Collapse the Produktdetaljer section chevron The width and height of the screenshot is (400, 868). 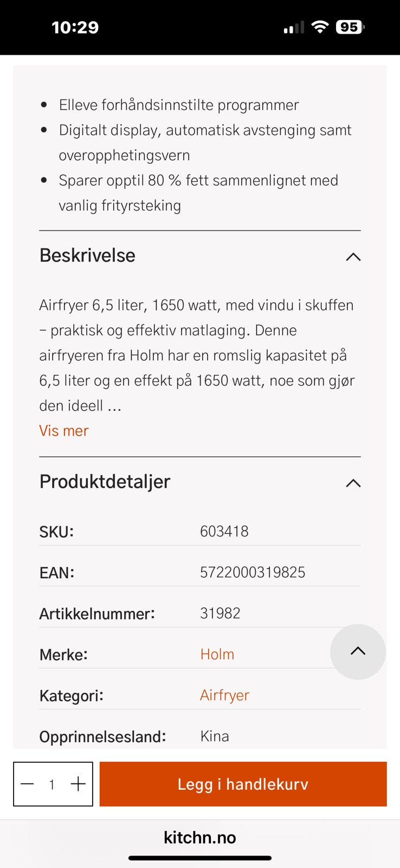tap(353, 483)
